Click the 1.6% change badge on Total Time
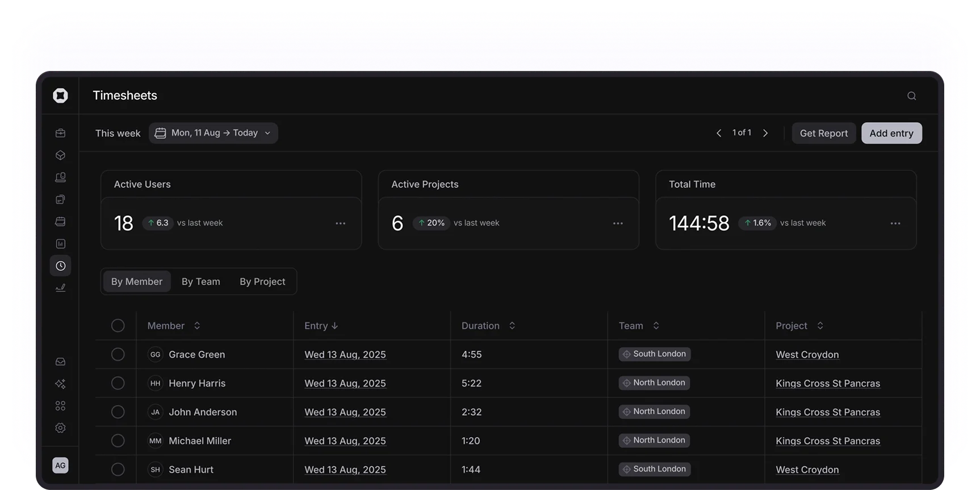 coord(757,223)
